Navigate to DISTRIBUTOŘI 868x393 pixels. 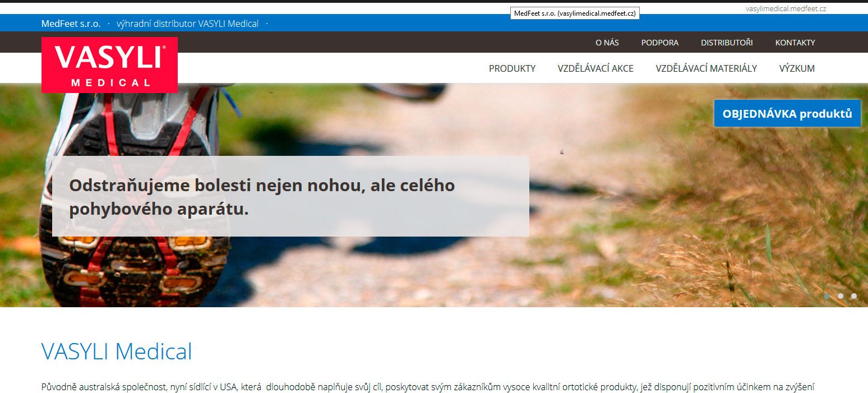(x=726, y=43)
